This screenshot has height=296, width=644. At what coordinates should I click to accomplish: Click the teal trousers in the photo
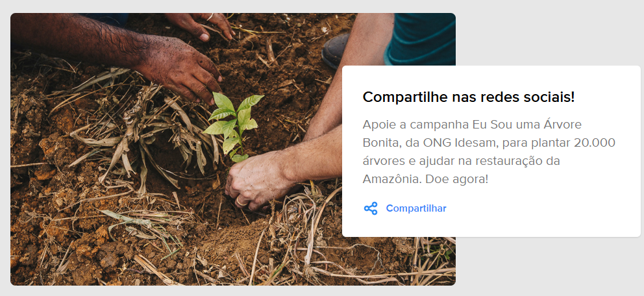(x=421, y=39)
